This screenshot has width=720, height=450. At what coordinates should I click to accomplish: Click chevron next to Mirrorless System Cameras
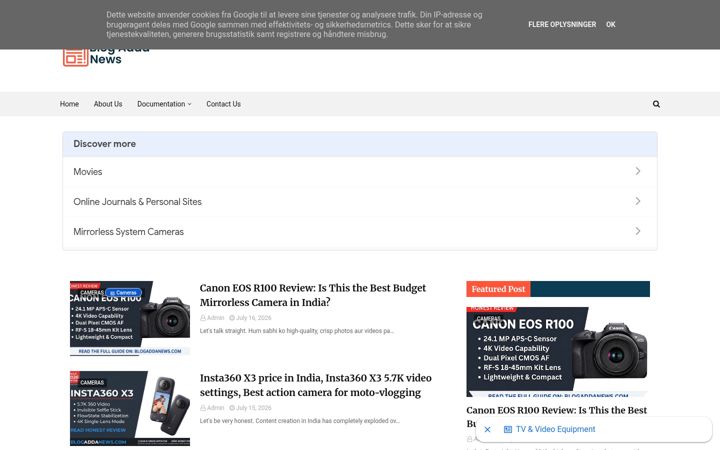click(638, 231)
